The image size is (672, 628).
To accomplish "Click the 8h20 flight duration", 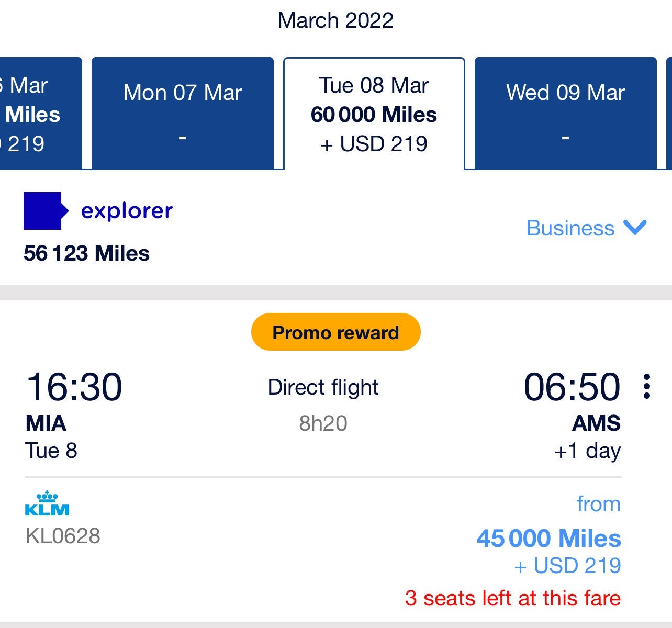I will [x=323, y=424].
